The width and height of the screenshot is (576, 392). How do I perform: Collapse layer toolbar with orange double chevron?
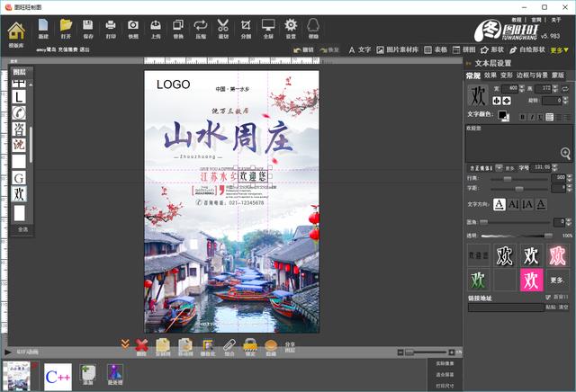click(125, 343)
